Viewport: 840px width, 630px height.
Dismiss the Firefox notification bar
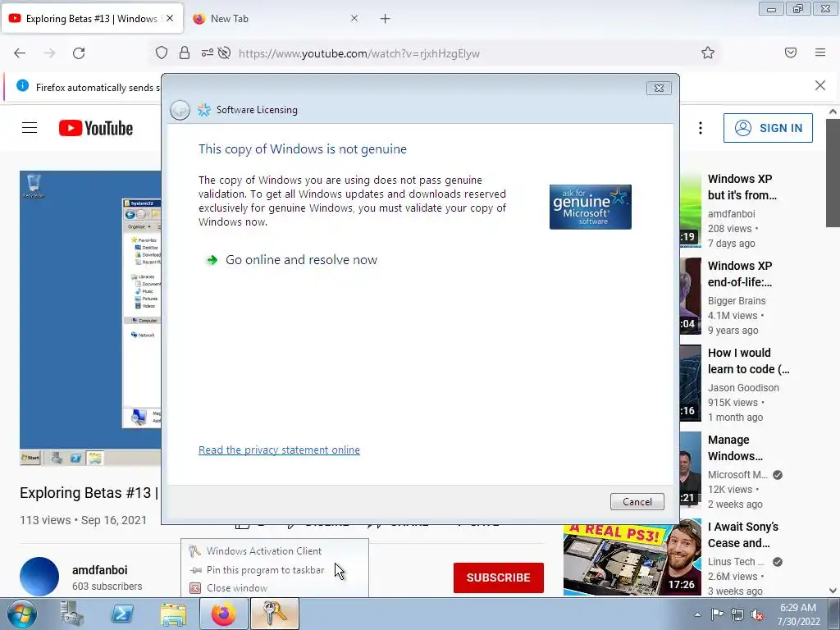pyautogui.click(x=820, y=85)
